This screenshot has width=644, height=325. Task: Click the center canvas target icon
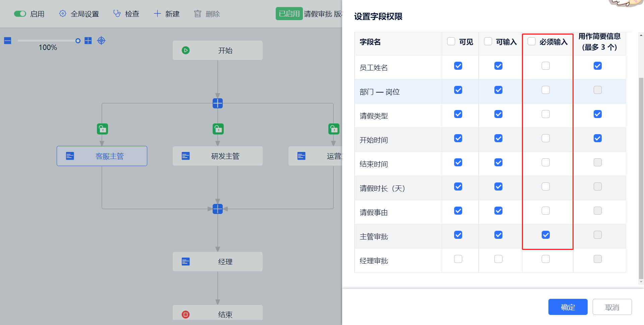point(101,41)
